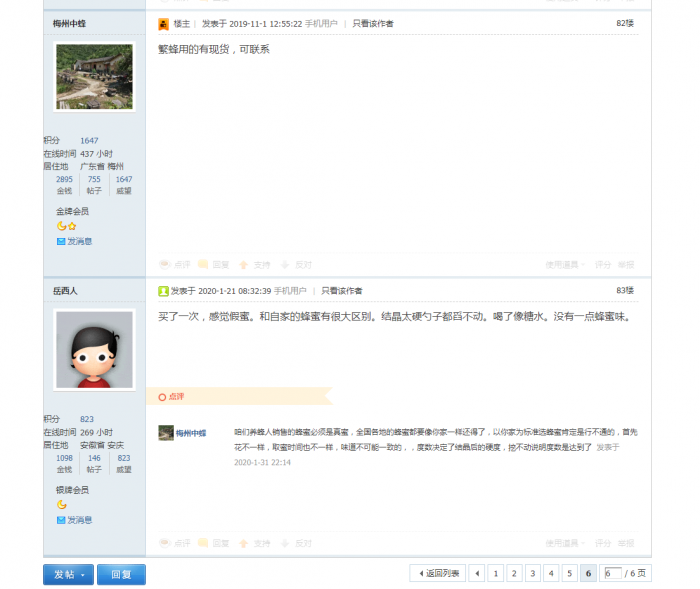Viewport: 700px width, 589px height.
Task: Click the envelope icon under 金牌会员
Action: (x=61, y=242)
